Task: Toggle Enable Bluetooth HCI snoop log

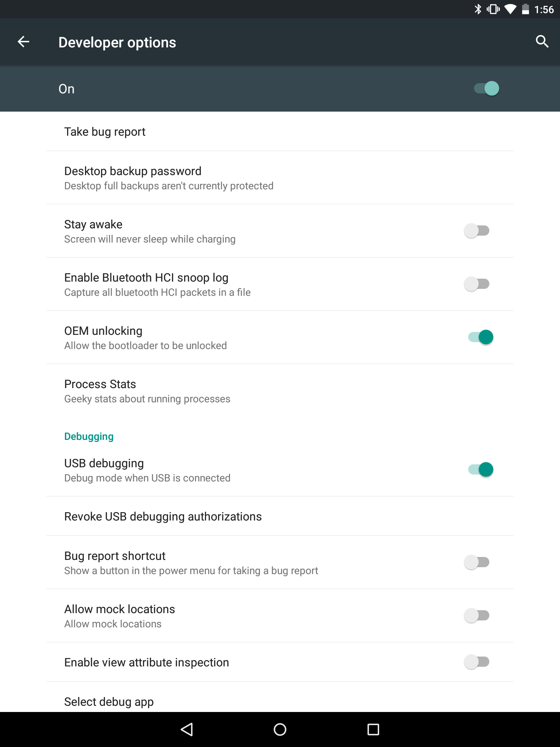Action: (477, 284)
